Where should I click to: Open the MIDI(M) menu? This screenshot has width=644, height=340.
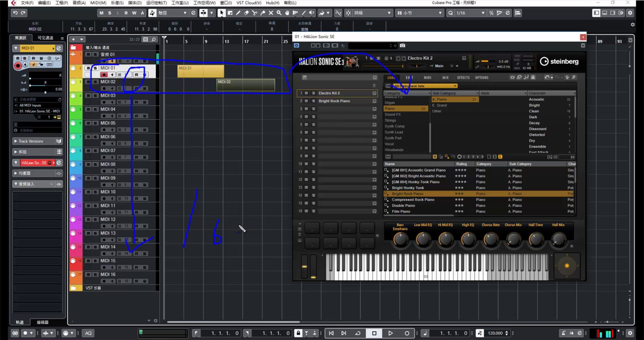98,3
